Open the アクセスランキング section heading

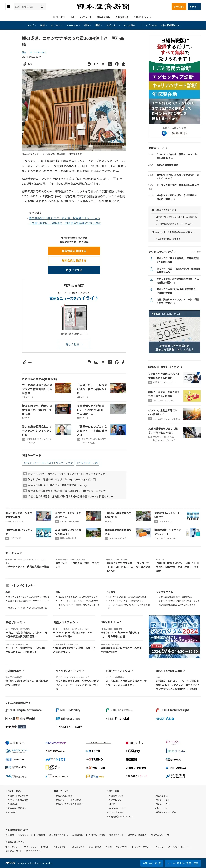coord(162,251)
